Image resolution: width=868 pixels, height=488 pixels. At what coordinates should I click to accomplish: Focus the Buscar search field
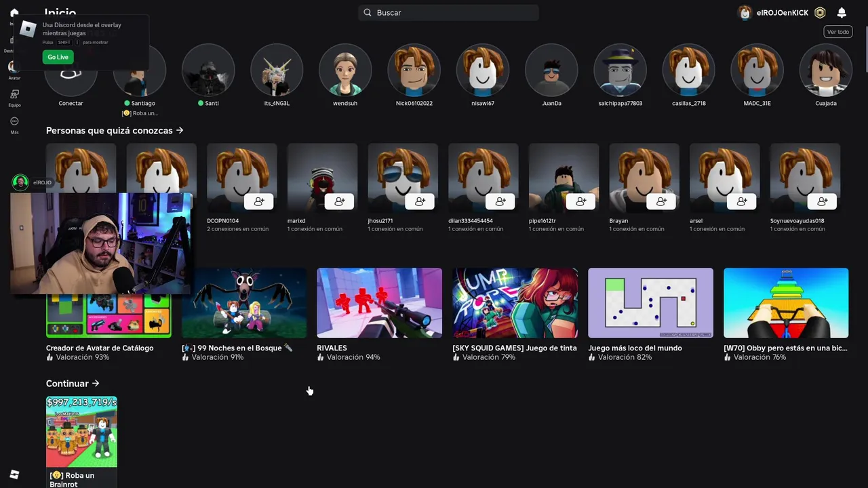pyautogui.click(x=448, y=13)
